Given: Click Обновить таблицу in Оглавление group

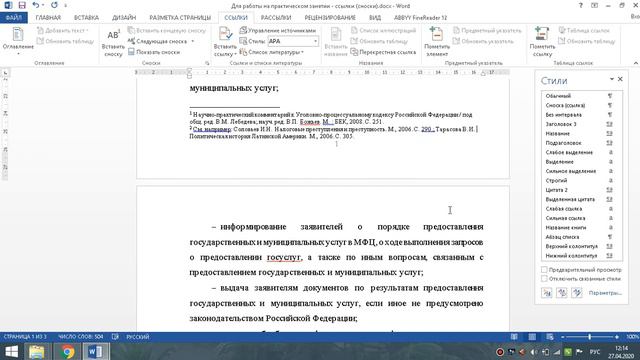Looking at the screenshot, I should [x=65, y=41].
